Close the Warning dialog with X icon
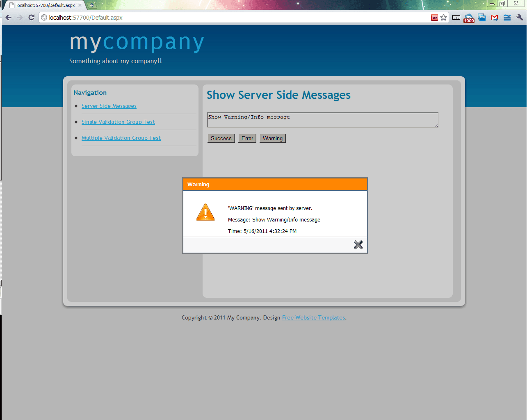Screen dimensions: 527x420 [358, 245]
